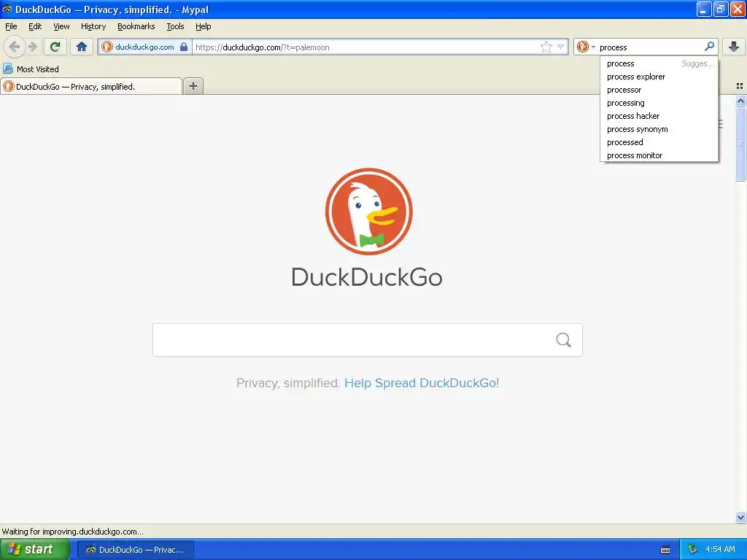Click the scrollbar down arrow

click(x=740, y=517)
